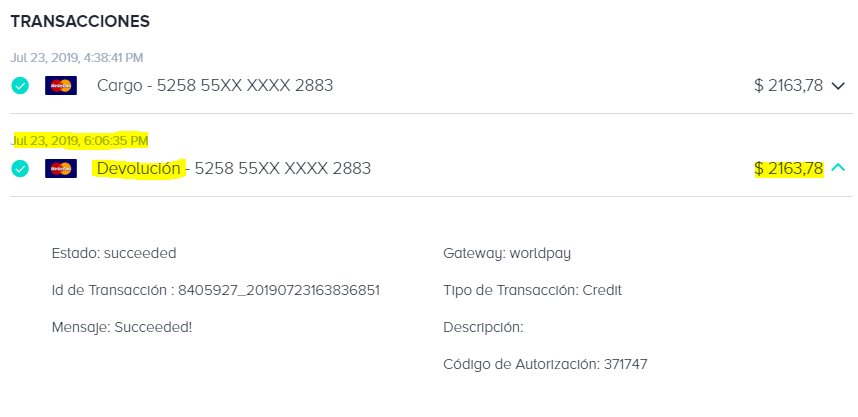The image size is (858, 417).
Task: Click Tipo de Transacción: Credit text
Action: [532, 291]
